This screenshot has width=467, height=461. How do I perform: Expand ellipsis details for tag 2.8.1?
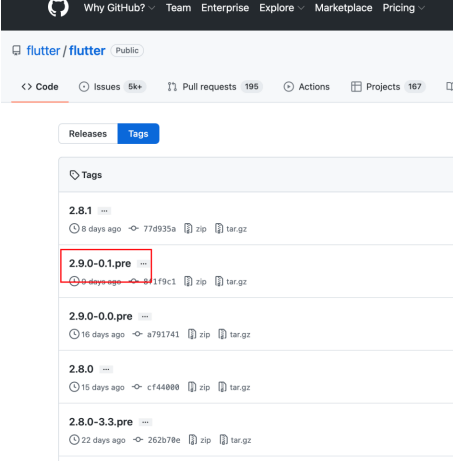click(104, 211)
